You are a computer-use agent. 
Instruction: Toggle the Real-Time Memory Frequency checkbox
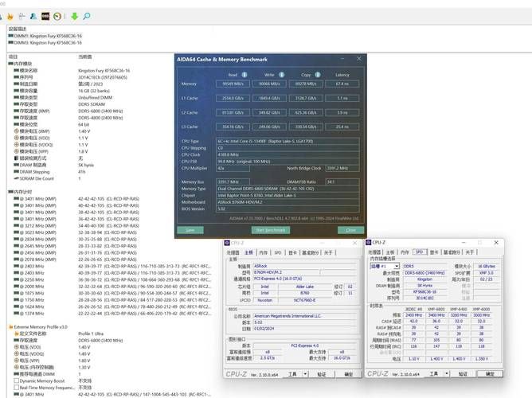16,388
